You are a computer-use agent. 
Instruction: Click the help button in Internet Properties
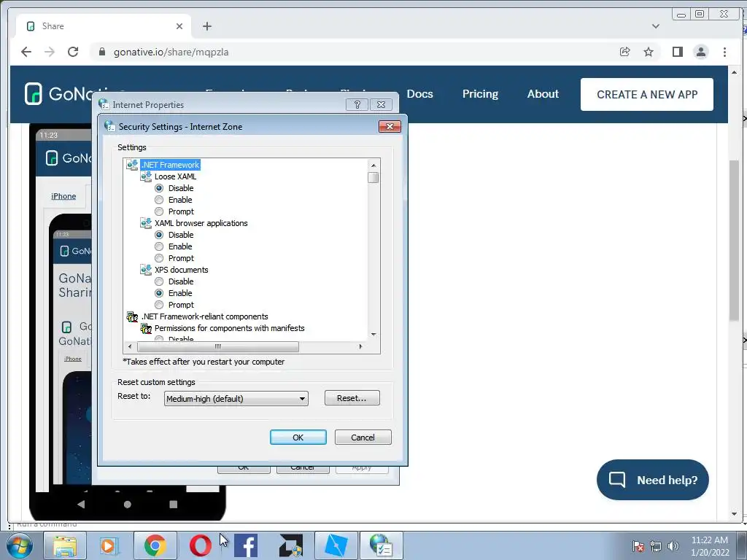point(357,104)
